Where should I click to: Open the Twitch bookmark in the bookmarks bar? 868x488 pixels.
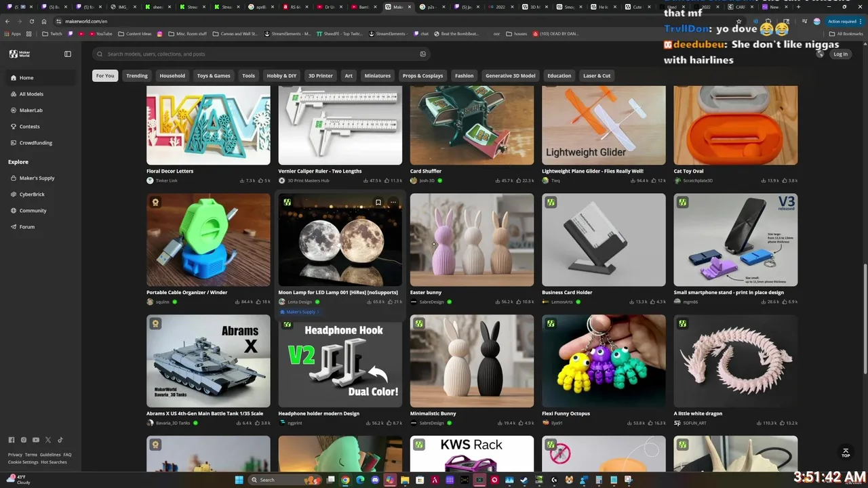[53, 33]
